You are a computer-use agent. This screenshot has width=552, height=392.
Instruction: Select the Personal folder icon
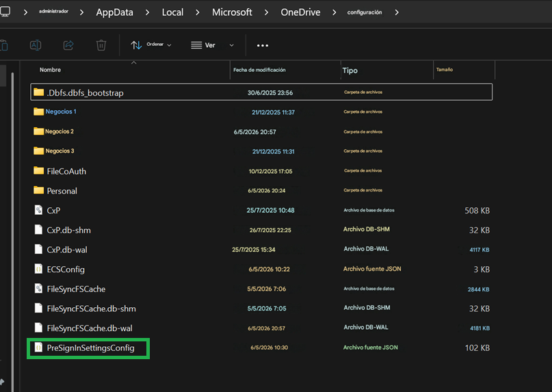coord(39,191)
